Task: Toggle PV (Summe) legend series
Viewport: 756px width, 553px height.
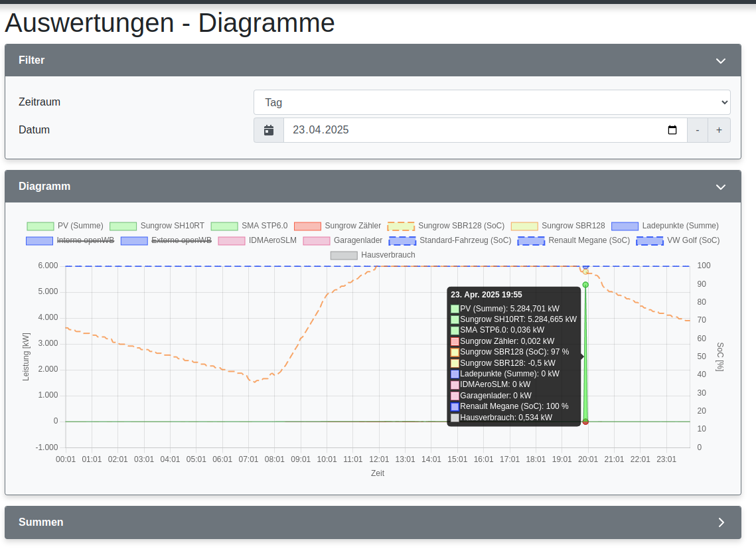Action: 64,226
